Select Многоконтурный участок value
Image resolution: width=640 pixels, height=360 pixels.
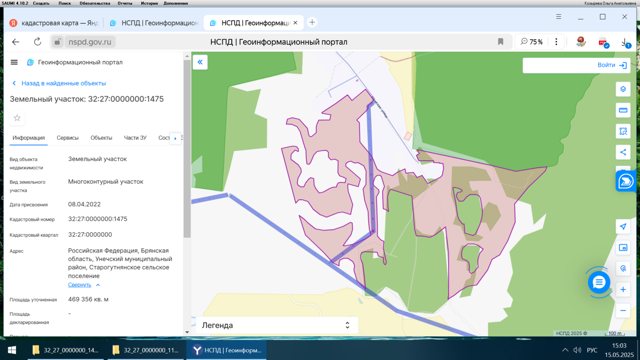(105, 182)
